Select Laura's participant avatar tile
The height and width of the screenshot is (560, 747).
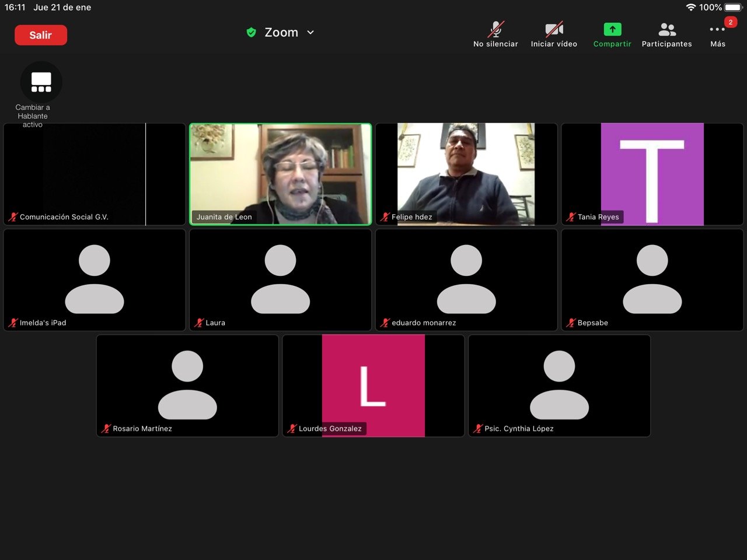(x=281, y=280)
